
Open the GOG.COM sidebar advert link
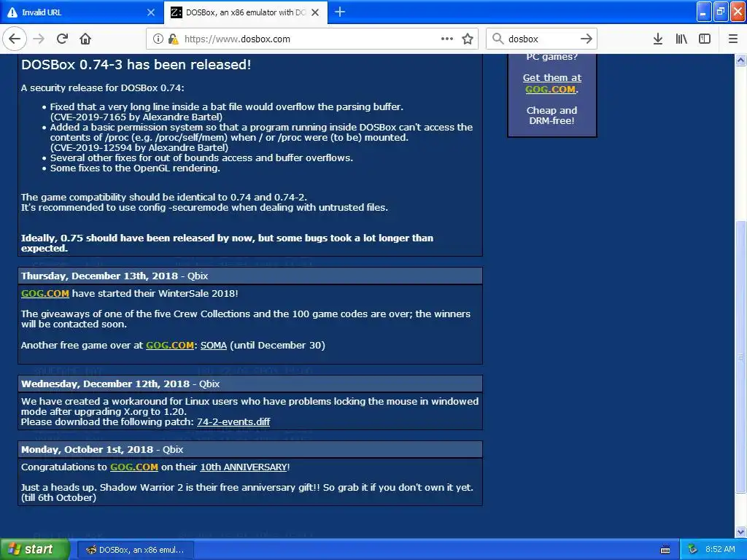[550, 90]
